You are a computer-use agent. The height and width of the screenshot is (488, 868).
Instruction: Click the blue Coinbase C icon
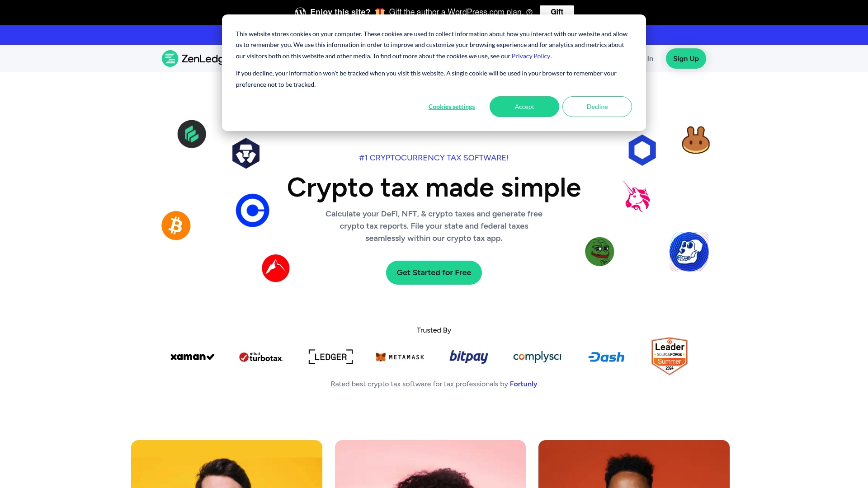pyautogui.click(x=252, y=210)
